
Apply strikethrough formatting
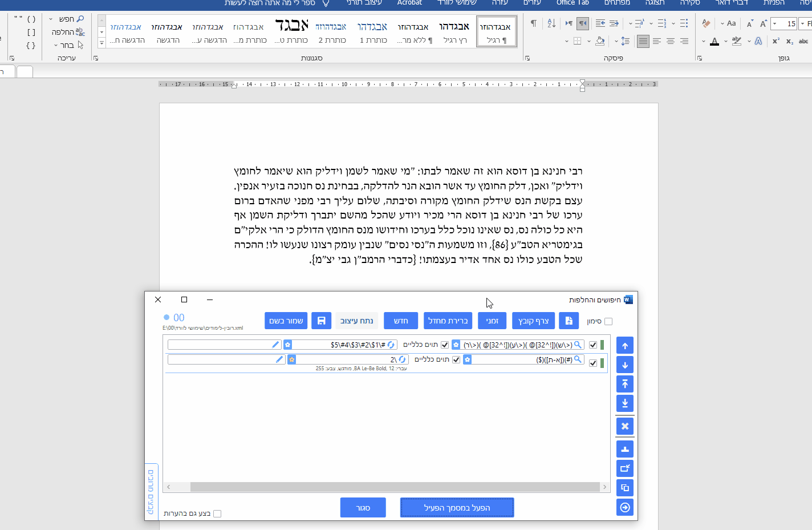click(x=803, y=41)
